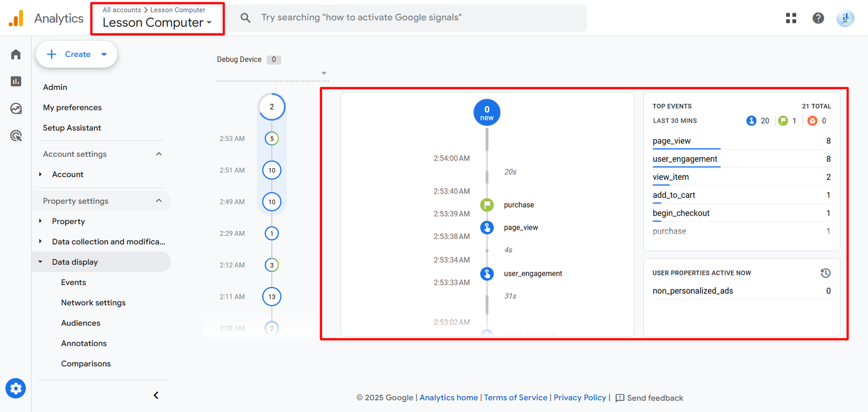Viewport: 868px width, 412px height.
Task: Open the Debug Device dropdown arrow
Action: [x=324, y=73]
